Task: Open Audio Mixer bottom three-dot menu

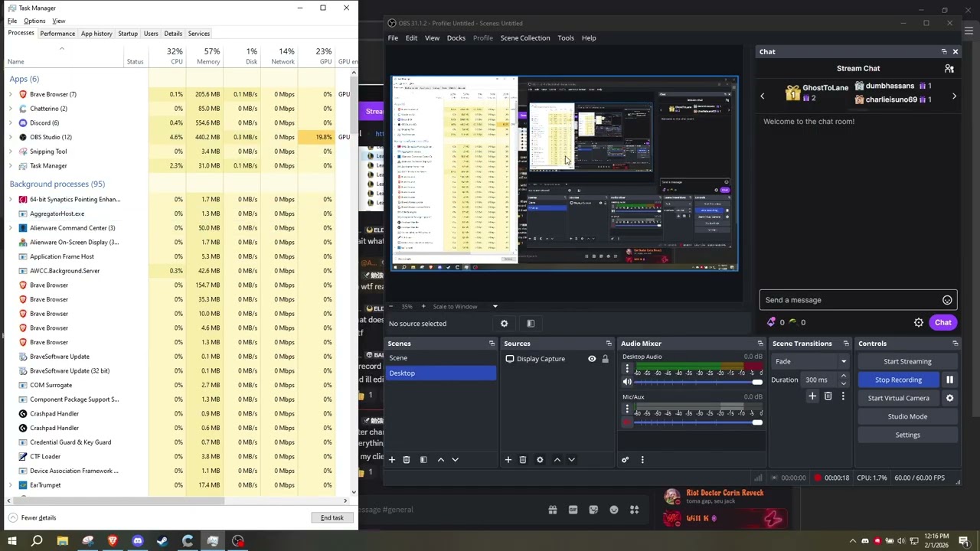Action: (x=642, y=460)
